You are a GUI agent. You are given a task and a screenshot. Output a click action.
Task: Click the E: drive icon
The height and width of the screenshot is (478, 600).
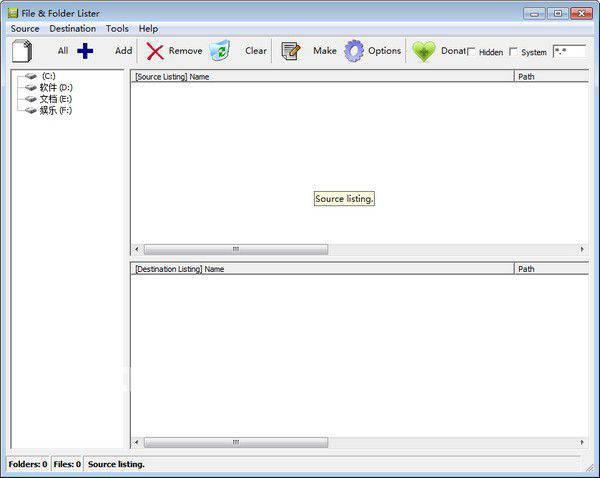point(31,99)
